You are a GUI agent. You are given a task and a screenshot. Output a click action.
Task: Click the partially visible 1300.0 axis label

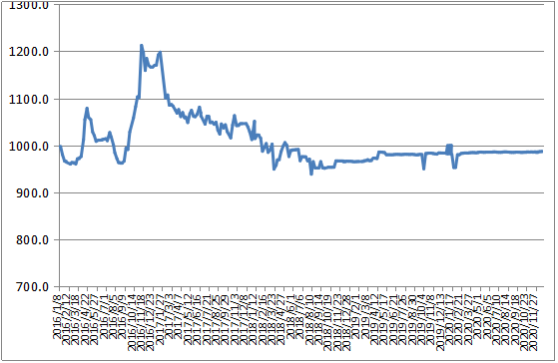28,5
